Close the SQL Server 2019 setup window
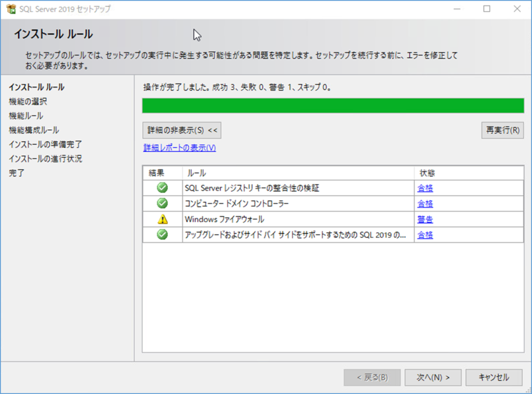 tap(517, 9)
